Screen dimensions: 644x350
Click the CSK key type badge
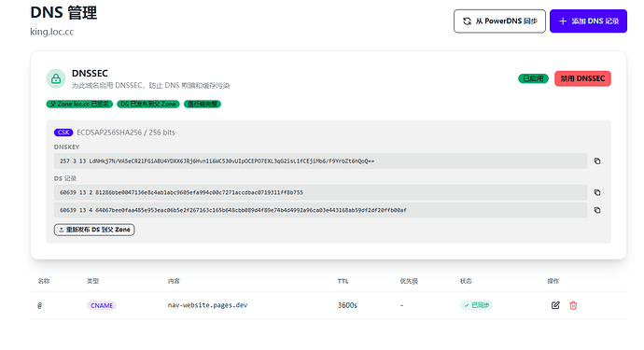tap(63, 133)
